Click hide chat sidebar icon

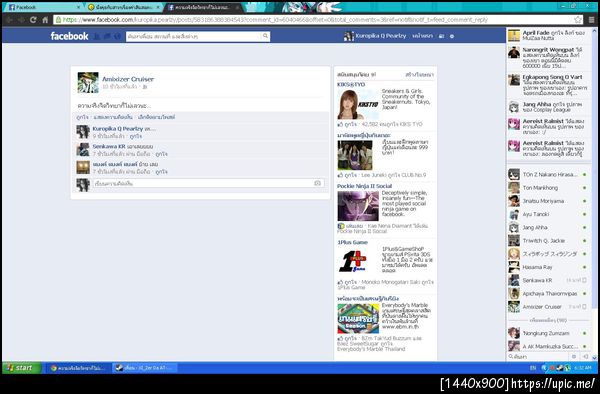[x=585, y=357]
